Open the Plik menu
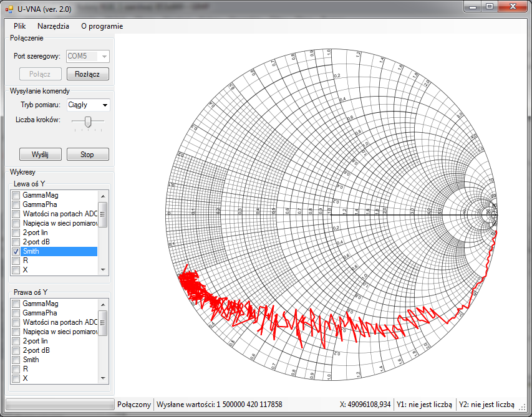 (19, 26)
